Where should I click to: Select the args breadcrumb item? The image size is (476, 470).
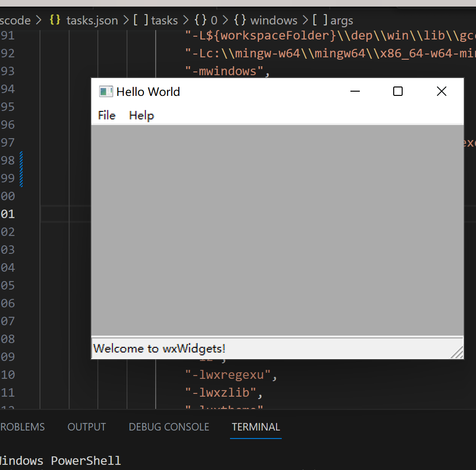pyautogui.click(x=341, y=20)
